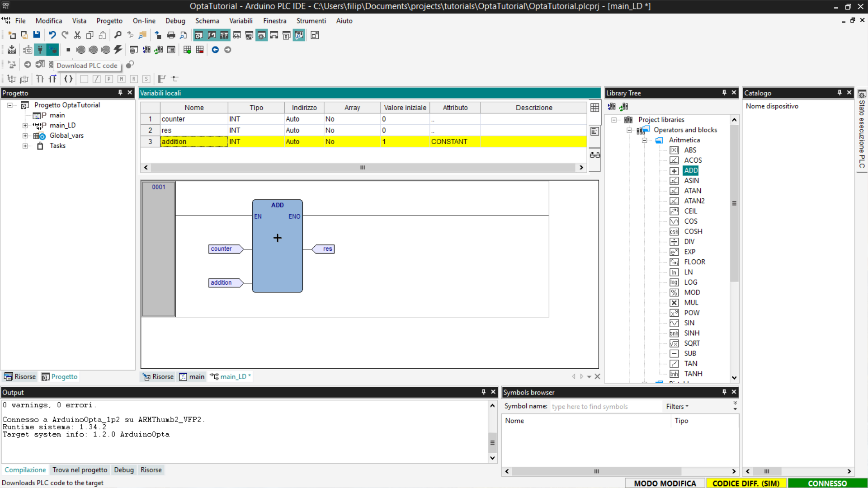This screenshot has height=488, width=868.
Task: Toggle pin on the Output panel
Action: [x=483, y=392]
